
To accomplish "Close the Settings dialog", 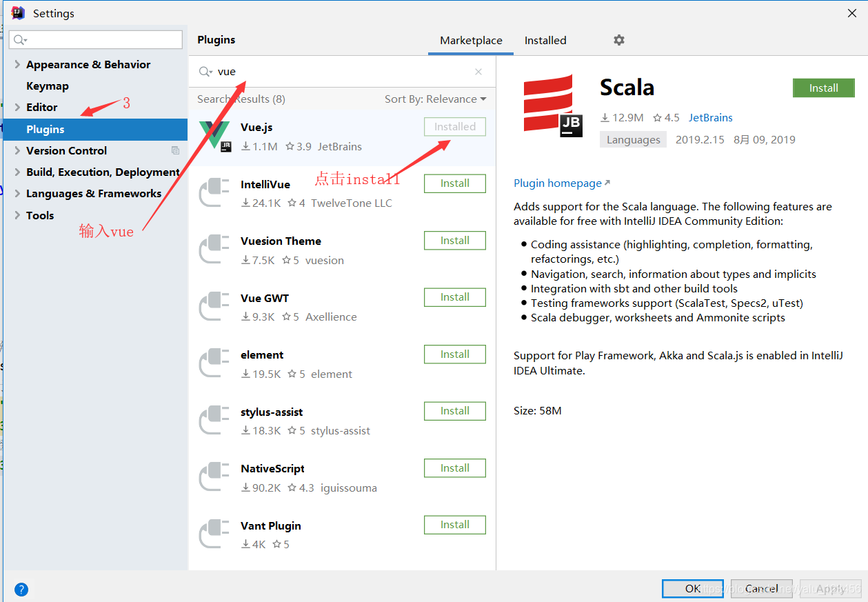I will tap(851, 13).
